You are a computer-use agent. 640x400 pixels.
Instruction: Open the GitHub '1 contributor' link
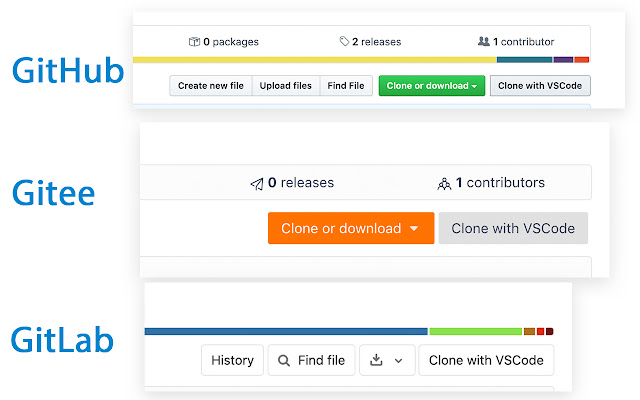point(516,42)
